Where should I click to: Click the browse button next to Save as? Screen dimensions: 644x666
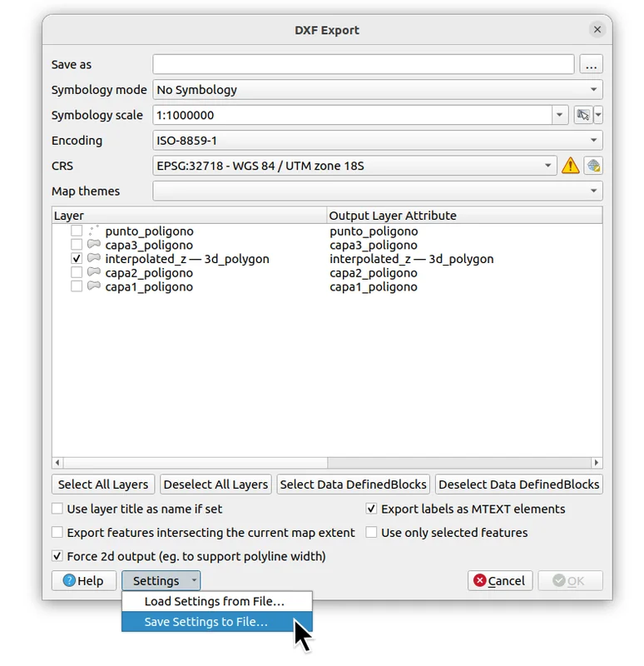pyautogui.click(x=591, y=64)
